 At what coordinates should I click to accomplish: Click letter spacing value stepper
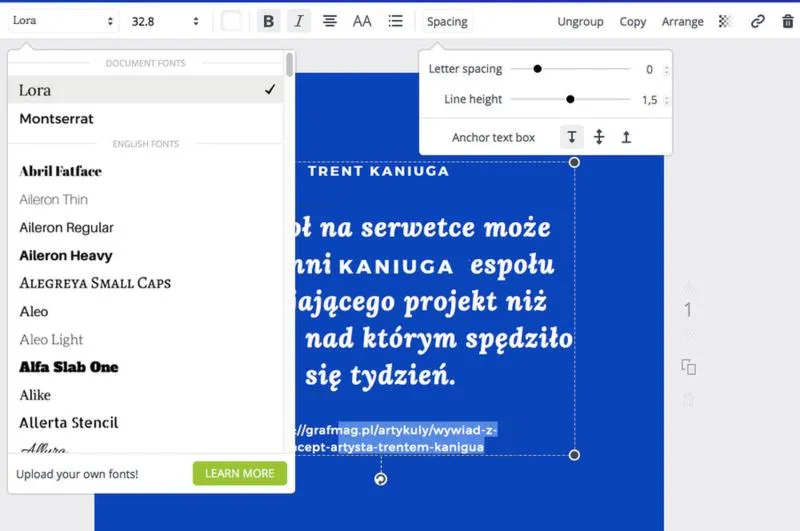[666, 69]
